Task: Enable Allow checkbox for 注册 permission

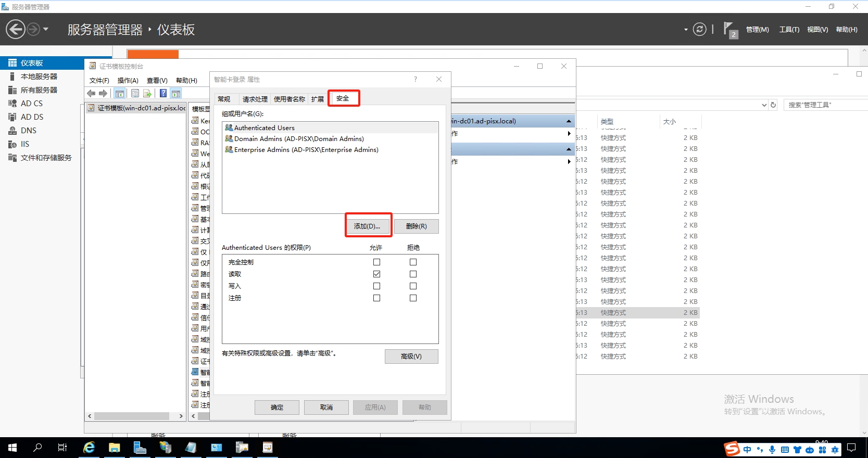Action: click(x=376, y=298)
